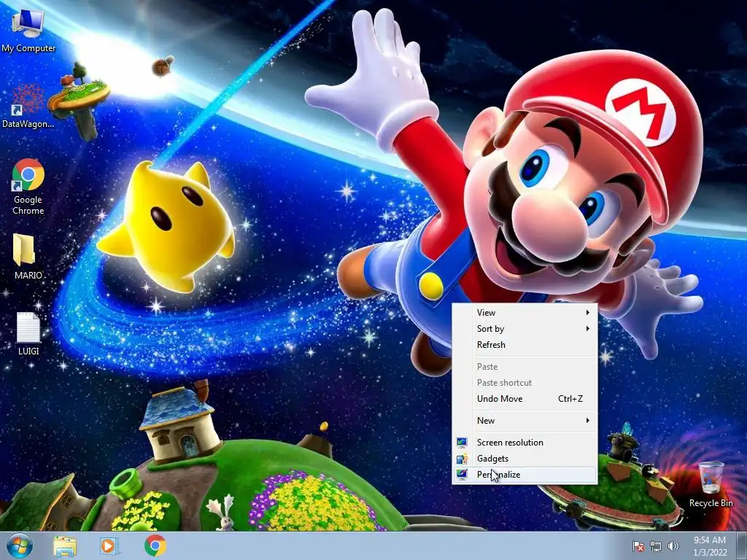The image size is (747, 560).
Task: Select the My Computer desktop icon
Action: [28, 31]
